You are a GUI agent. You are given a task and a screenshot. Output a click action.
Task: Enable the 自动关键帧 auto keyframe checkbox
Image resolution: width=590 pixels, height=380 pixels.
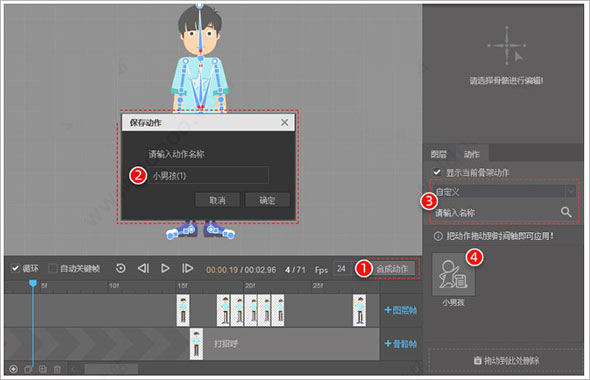[53, 268]
